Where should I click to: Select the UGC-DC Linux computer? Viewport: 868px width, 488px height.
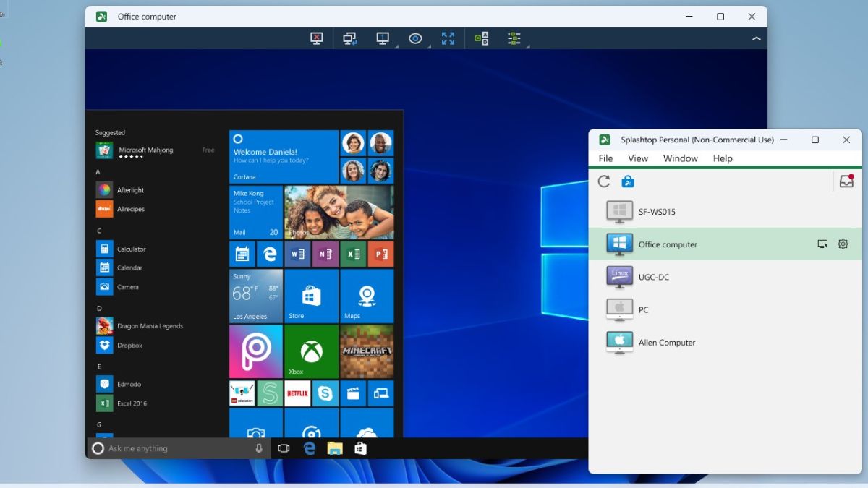point(726,277)
